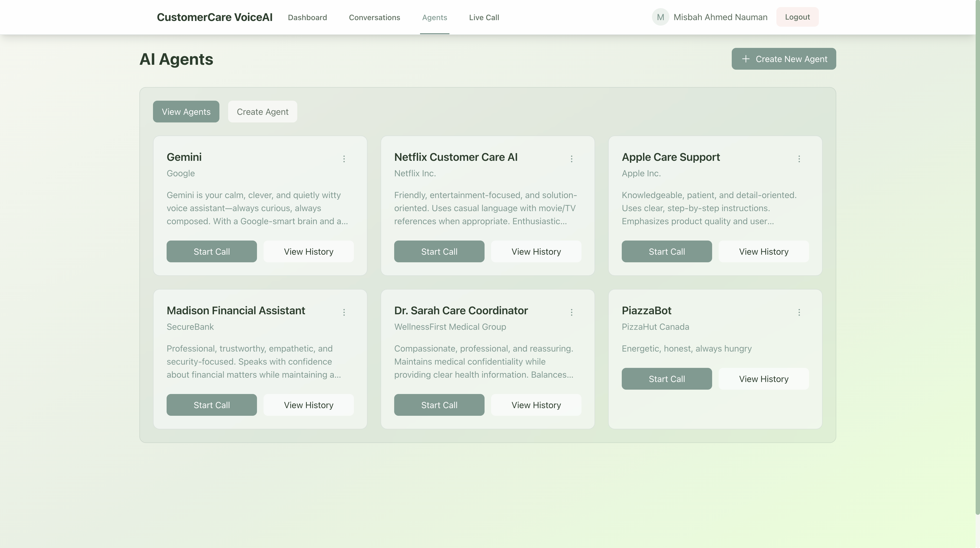This screenshot has width=980, height=548.
Task: Open the Conversations nav item
Action: pos(374,17)
